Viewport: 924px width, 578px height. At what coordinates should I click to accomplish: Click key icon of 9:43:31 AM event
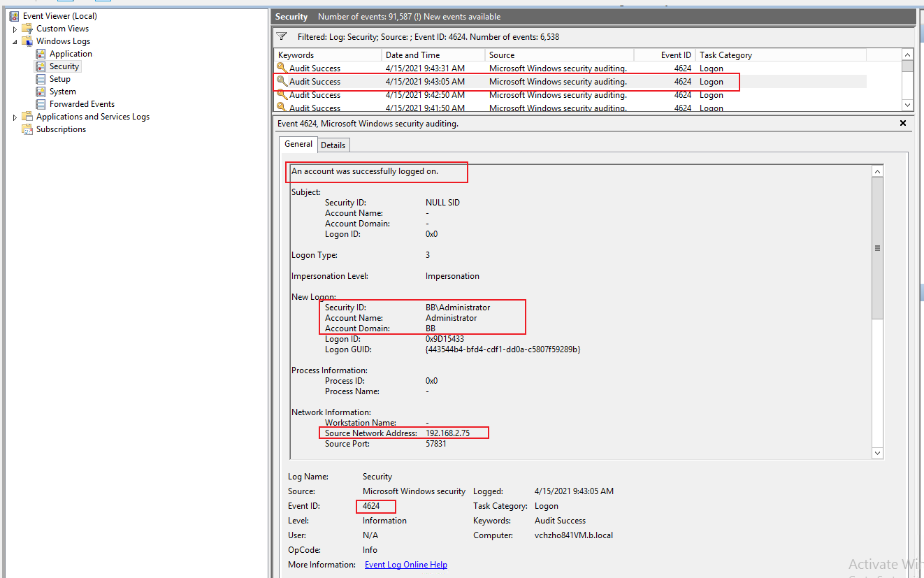[282, 68]
